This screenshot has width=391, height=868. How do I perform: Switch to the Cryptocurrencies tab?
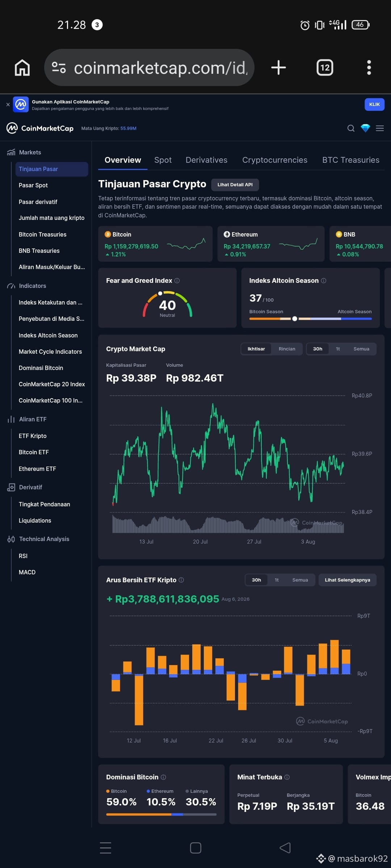coord(275,160)
